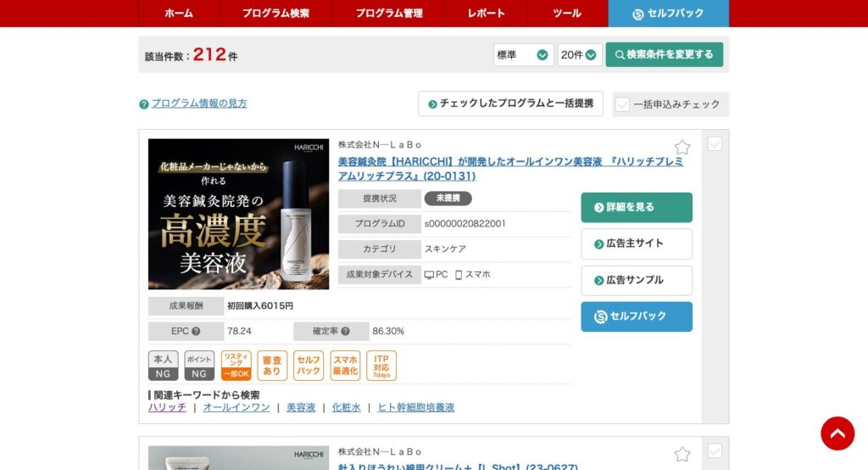Click the セルフバック badge icon in the badge row
This screenshot has width=868, height=470.
(309, 366)
